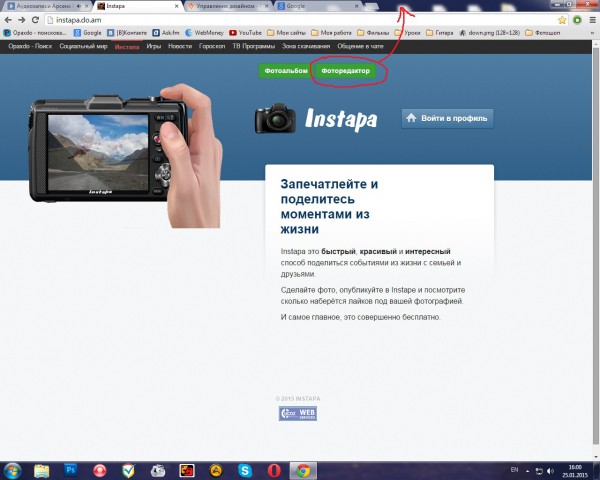
Task: Click the green Фоторедактор button
Action: coord(346,71)
